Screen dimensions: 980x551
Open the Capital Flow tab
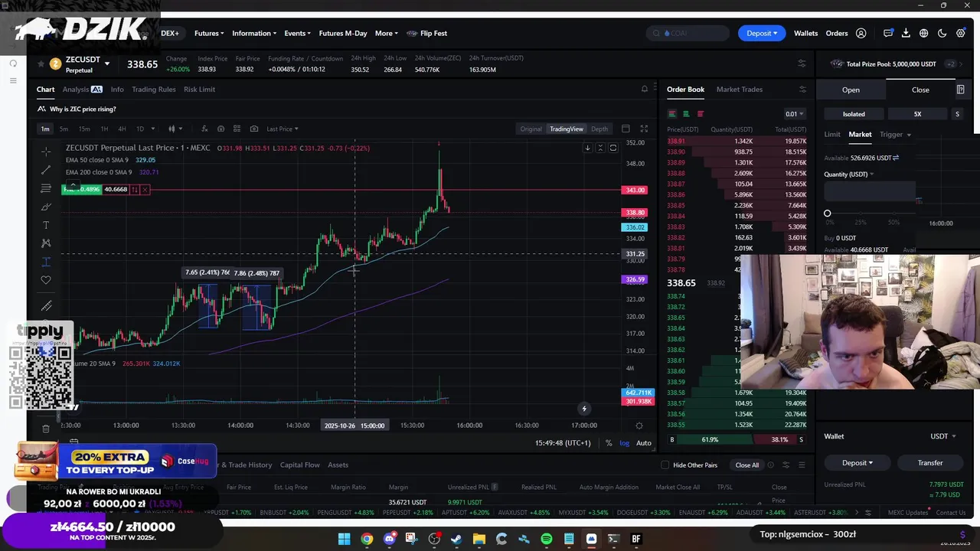[x=299, y=465]
